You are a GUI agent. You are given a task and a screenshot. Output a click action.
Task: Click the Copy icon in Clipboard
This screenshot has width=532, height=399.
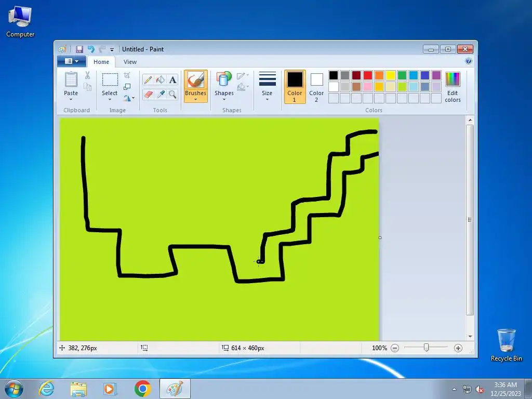(87, 87)
